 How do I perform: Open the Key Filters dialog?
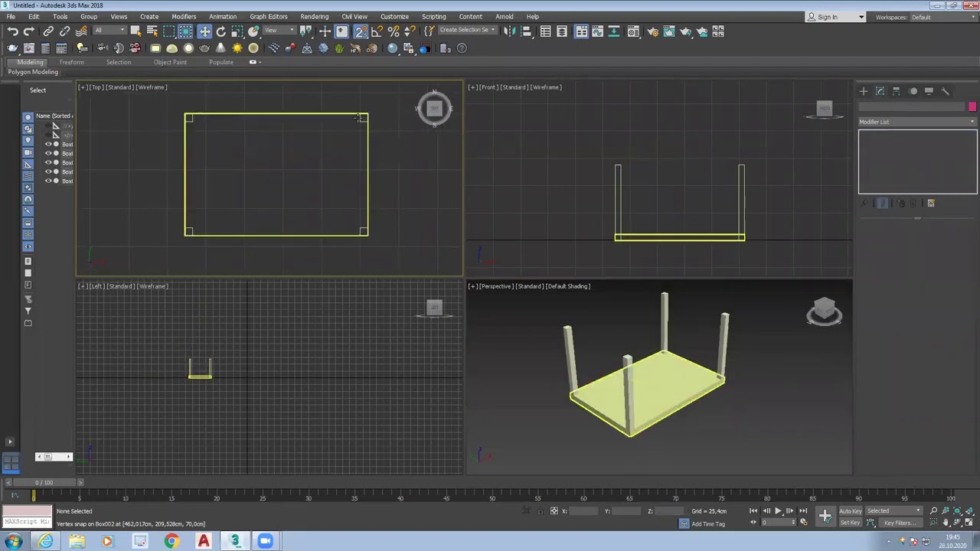(900, 523)
